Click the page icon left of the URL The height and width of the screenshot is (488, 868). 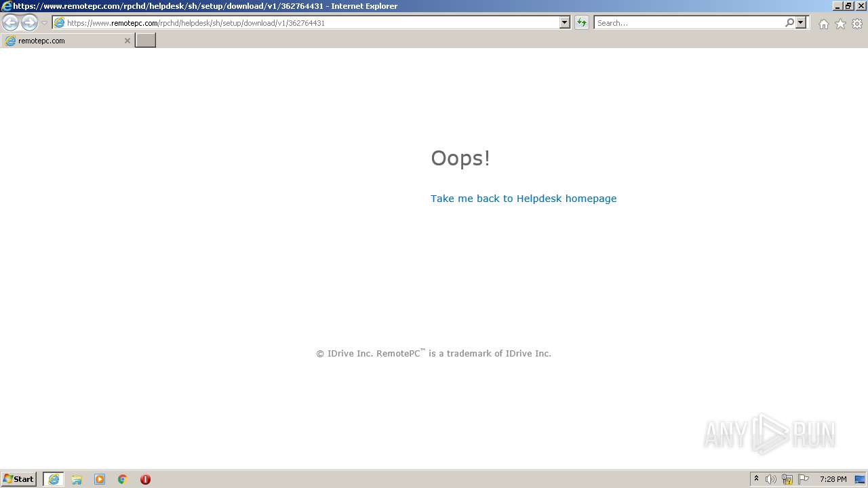pyautogui.click(x=60, y=23)
